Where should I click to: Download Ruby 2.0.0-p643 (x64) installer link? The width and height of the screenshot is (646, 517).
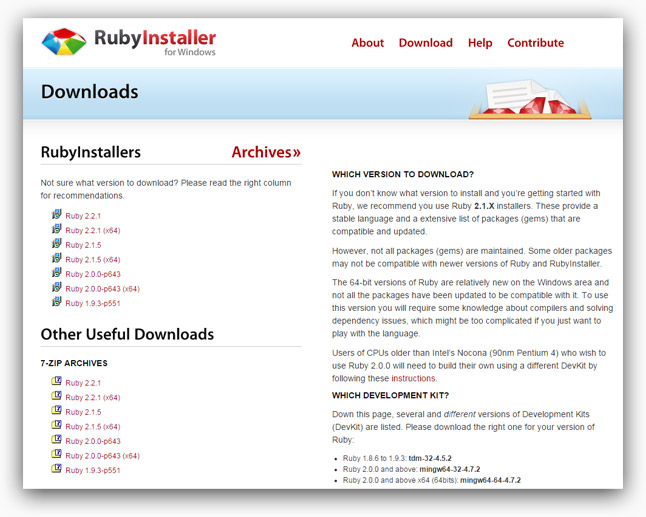(103, 288)
